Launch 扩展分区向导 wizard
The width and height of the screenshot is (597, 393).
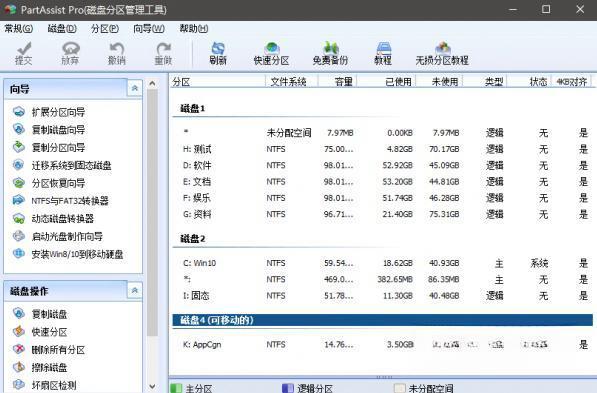[49, 112]
